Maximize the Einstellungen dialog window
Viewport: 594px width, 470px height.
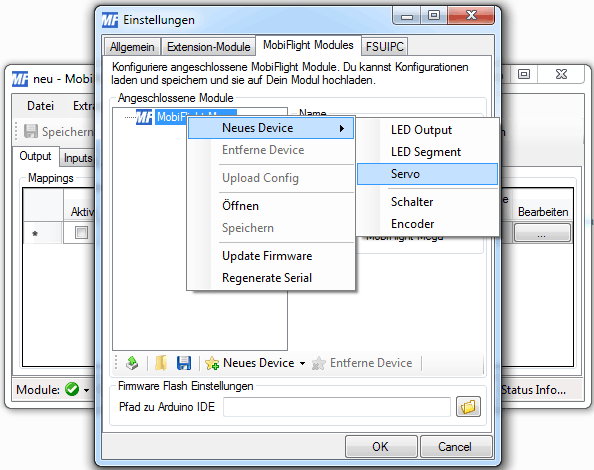point(434,16)
